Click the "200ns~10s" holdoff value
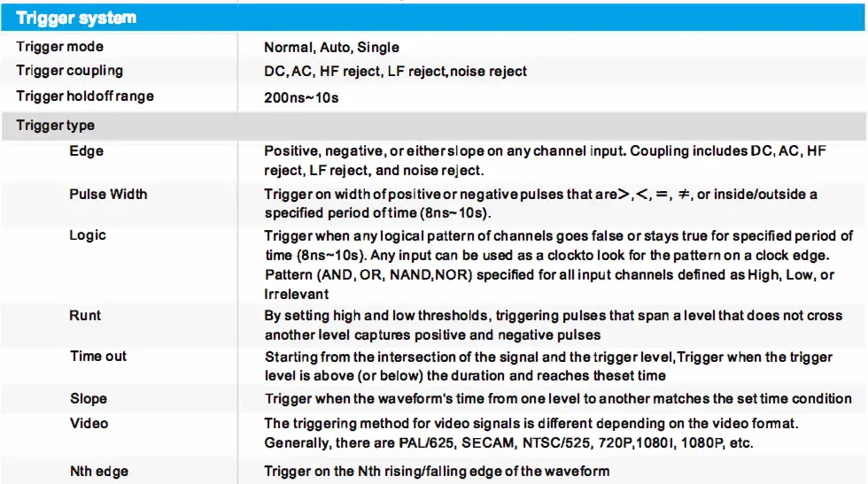Viewport: 868px width, 484px height. [301, 97]
